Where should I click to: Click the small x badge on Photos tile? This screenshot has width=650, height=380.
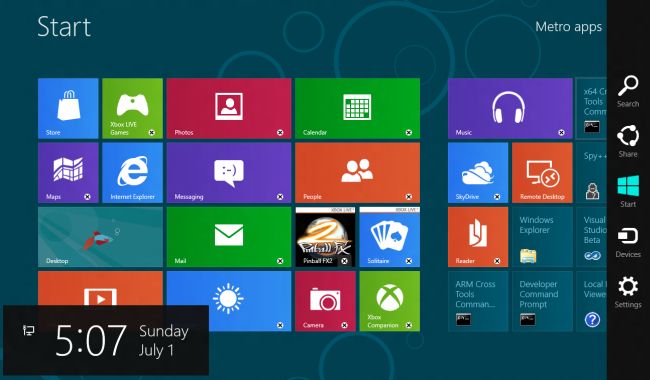[280, 133]
